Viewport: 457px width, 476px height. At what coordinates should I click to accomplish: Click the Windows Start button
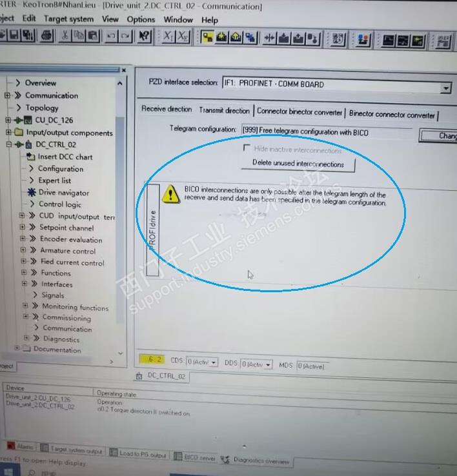click(8, 472)
